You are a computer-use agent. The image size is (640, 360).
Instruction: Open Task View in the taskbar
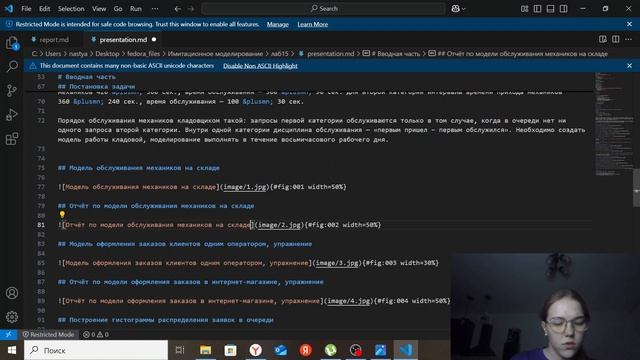click(x=180, y=350)
